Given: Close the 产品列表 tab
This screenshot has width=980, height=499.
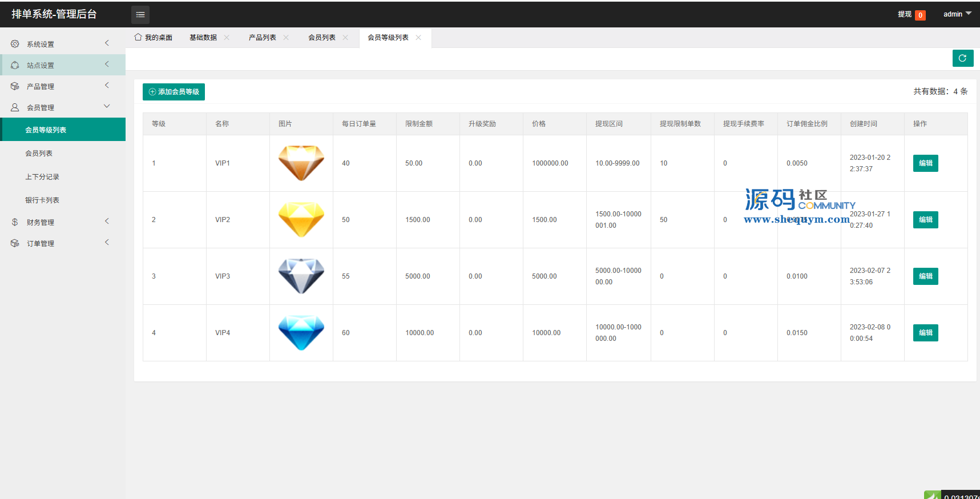Looking at the screenshot, I should 286,38.
